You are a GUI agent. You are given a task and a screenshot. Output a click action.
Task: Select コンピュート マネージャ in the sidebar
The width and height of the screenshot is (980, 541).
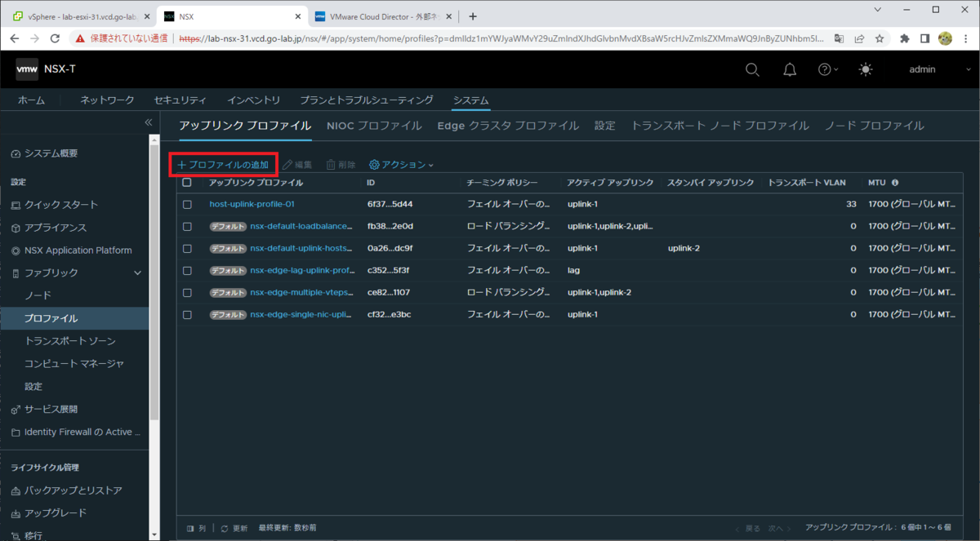pos(74,364)
